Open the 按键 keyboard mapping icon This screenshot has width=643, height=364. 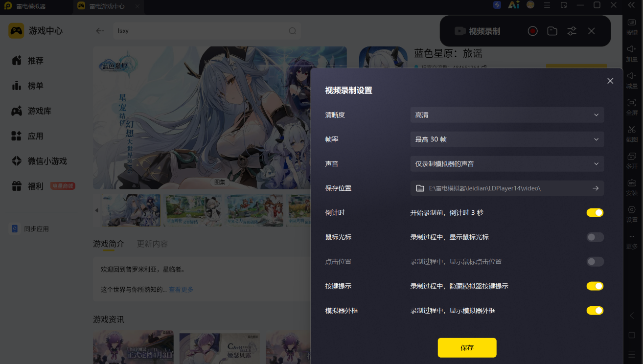point(632,23)
